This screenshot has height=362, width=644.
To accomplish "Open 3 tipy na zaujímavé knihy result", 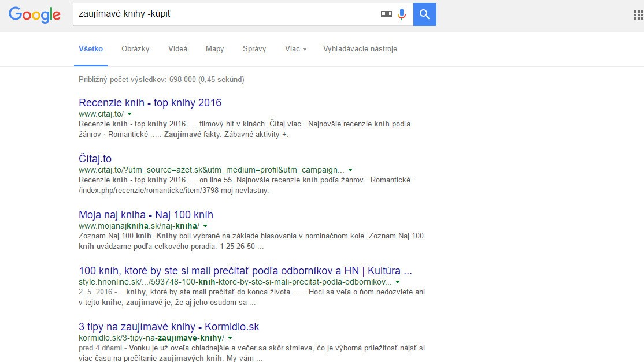I will [x=169, y=327].
